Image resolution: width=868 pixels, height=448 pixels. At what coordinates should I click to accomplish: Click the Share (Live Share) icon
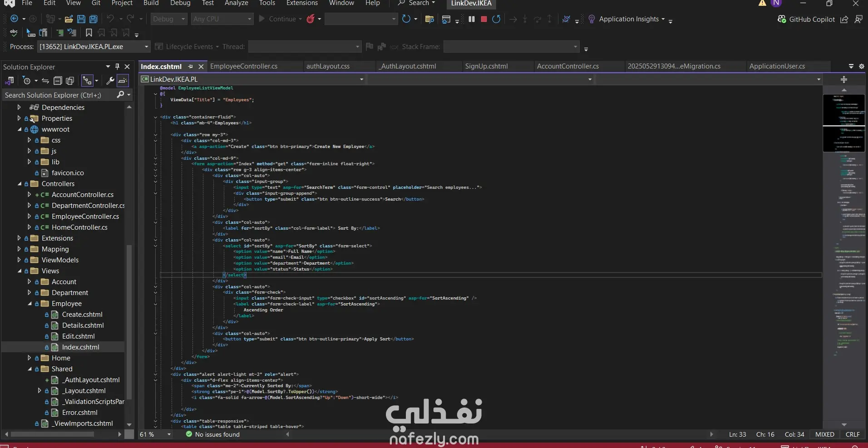pos(844,19)
